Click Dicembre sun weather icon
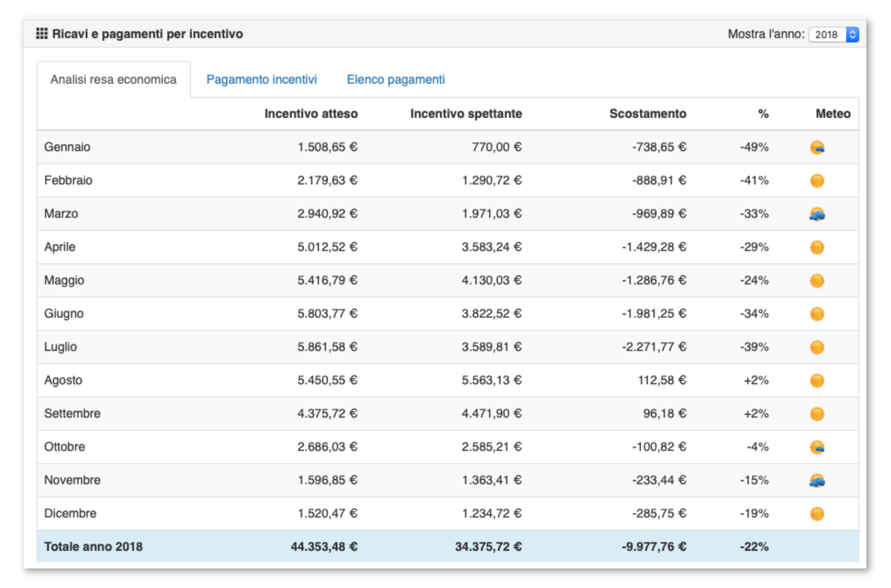The width and height of the screenshot is (891, 588). pyautogui.click(x=817, y=513)
